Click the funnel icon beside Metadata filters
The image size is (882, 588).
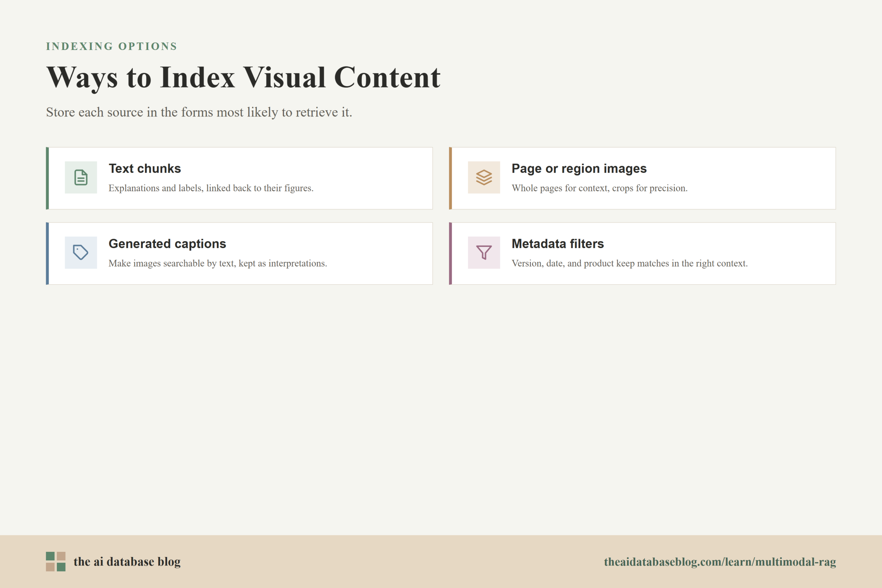[x=484, y=252]
